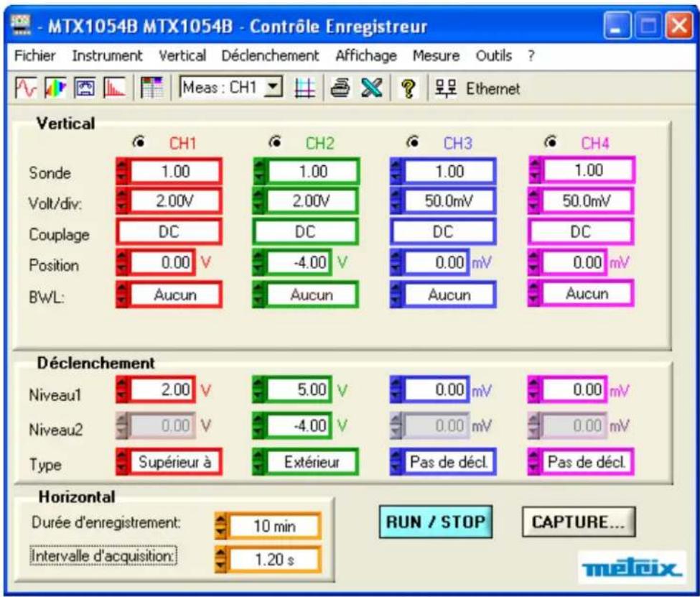Screen dimensions: 700x597
Task: Click the Excel export icon
Action: point(371,88)
